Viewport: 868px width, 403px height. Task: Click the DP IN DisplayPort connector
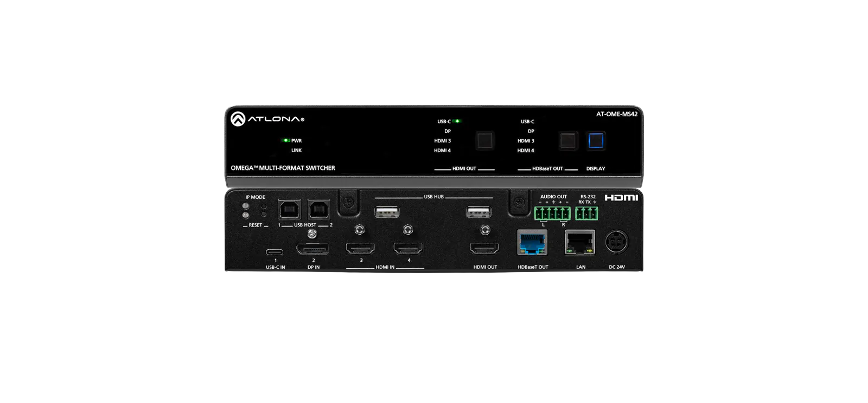point(312,249)
